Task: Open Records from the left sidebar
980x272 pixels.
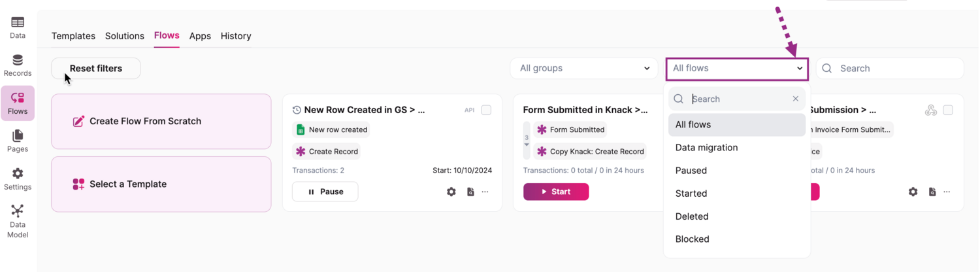Action: point(18,65)
